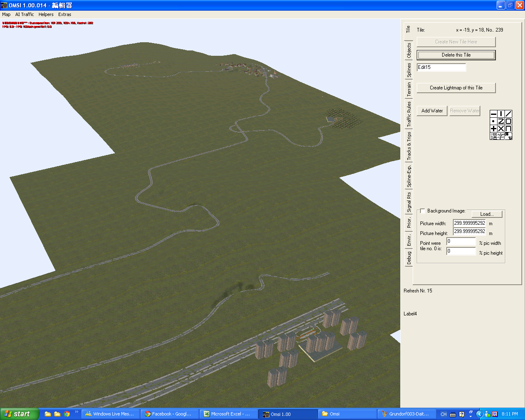The height and width of the screenshot is (420, 525).
Task: Switch to Microsoft Excel in the taskbar
Action: coord(229,414)
